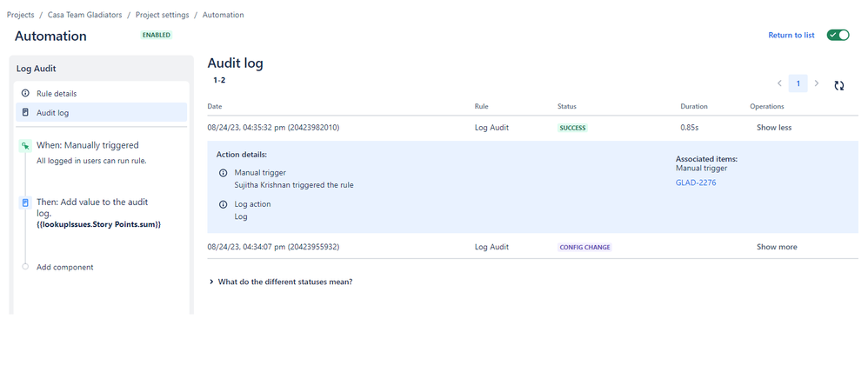The image size is (868, 365).
Task: Expand What do the different statuses mean
Action: point(281,282)
